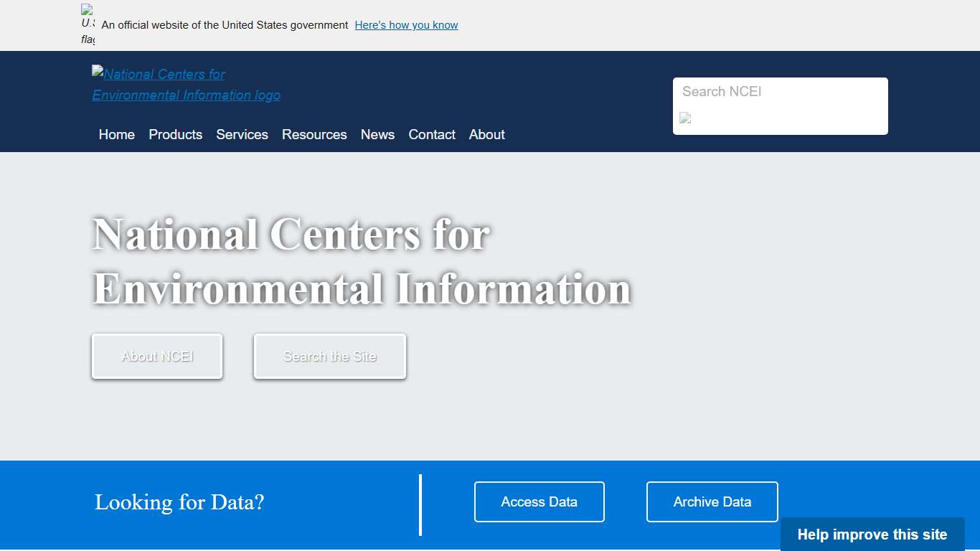Expand the About dropdown in navigation
This screenshot has height=551, width=980.
point(486,134)
